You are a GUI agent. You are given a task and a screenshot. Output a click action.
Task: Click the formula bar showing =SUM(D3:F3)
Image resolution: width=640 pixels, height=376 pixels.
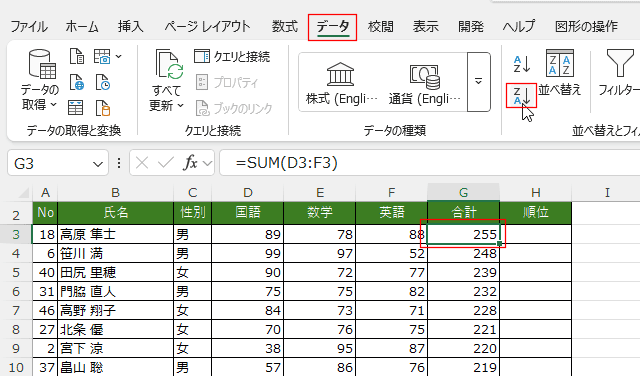(x=429, y=163)
